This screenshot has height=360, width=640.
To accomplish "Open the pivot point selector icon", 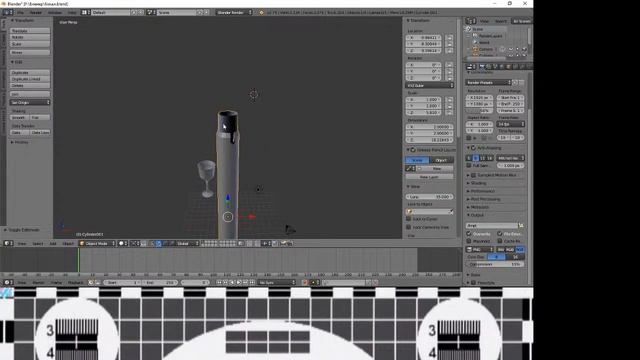I will click(134, 244).
